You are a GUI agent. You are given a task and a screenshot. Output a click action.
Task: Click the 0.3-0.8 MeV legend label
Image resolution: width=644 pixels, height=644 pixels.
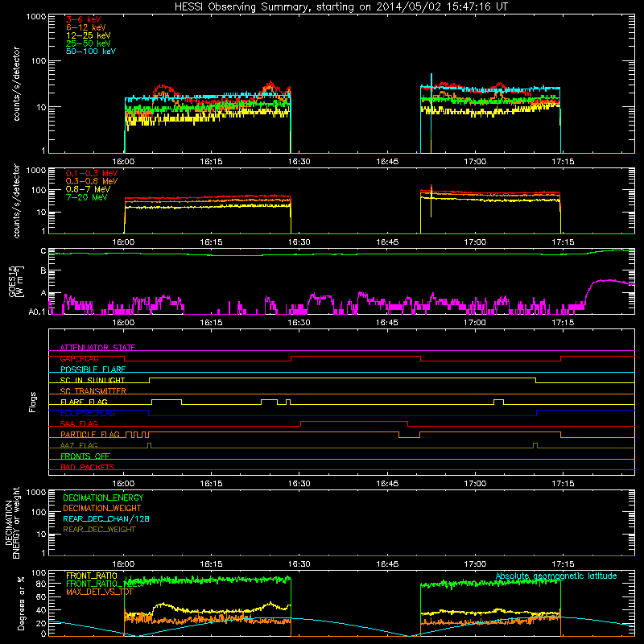pyautogui.click(x=92, y=181)
